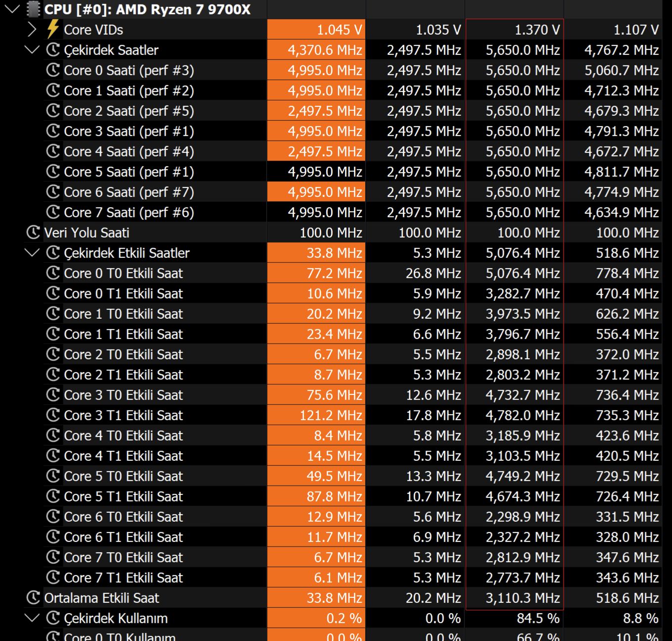This screenshot has width=672, height=641.
Task: Select the 'Çekirdek Saatler' row label
Action: tap(111, 50)
